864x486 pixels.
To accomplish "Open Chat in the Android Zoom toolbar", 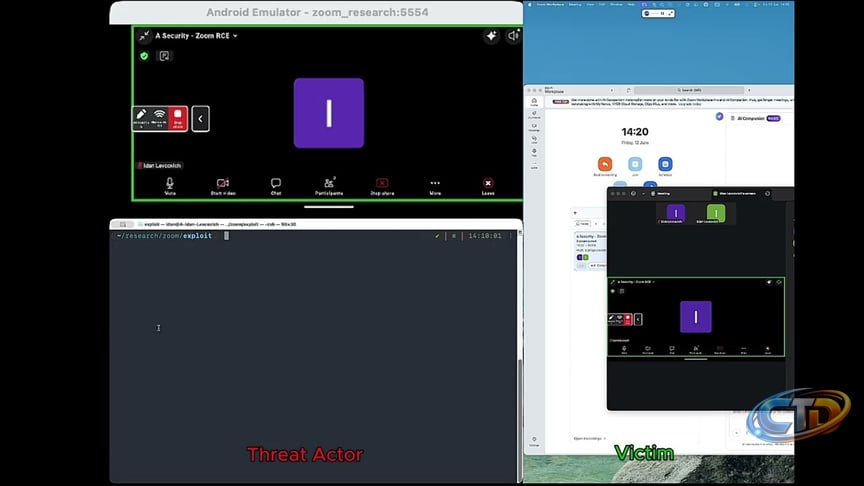I will point(276,186).
